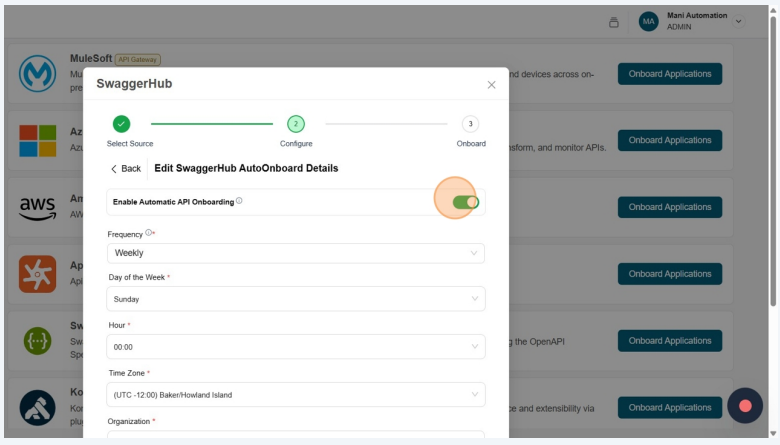Go to the completed Select Source step
The image size is (780, 445).
pos(121,124)
